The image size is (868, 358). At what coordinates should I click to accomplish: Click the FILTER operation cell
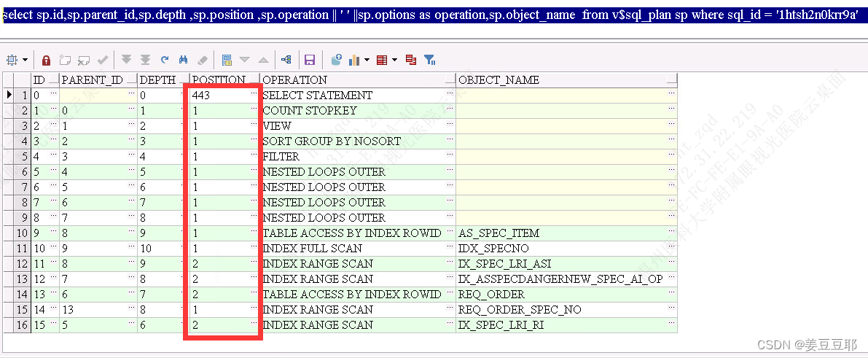click(358, 157)
